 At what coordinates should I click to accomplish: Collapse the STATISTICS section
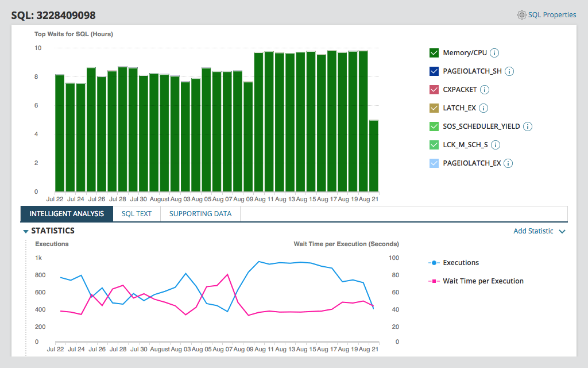26,231
